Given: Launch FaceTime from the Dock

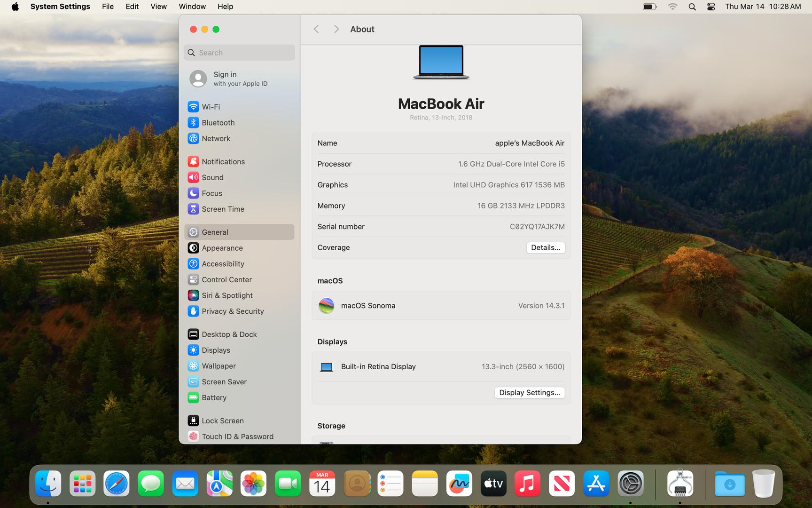Looking at the screenshot, I should [x=288, y=484].
